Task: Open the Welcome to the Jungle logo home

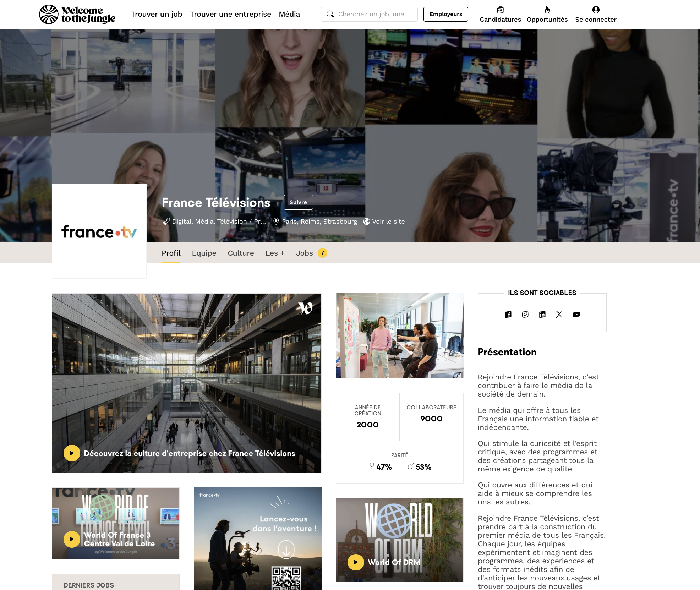Action: (77, 14)
